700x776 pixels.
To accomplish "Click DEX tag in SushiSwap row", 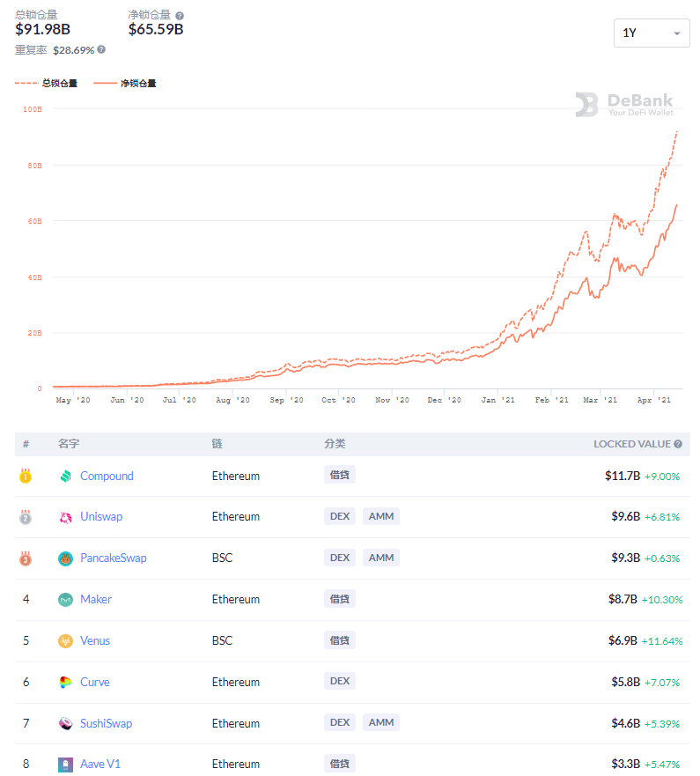I will [x=339, y=722].
